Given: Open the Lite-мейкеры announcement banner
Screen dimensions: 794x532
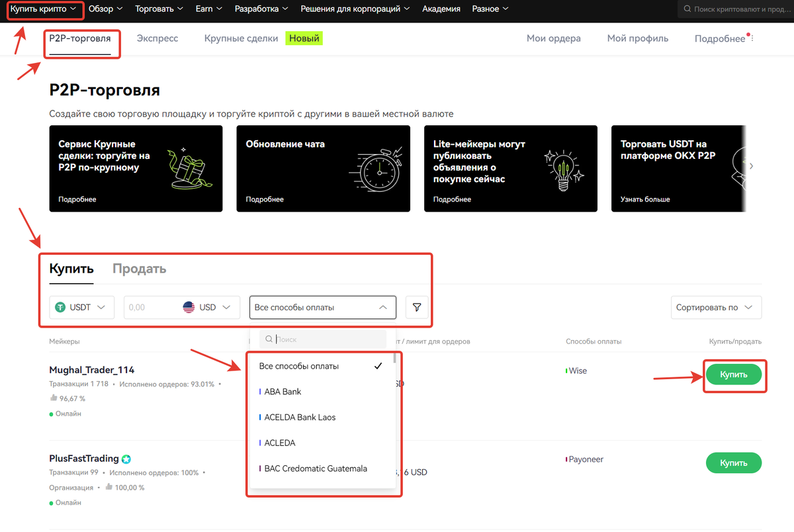Looking at the screenshot, I should pyautogui.click(x=511, y=169).
